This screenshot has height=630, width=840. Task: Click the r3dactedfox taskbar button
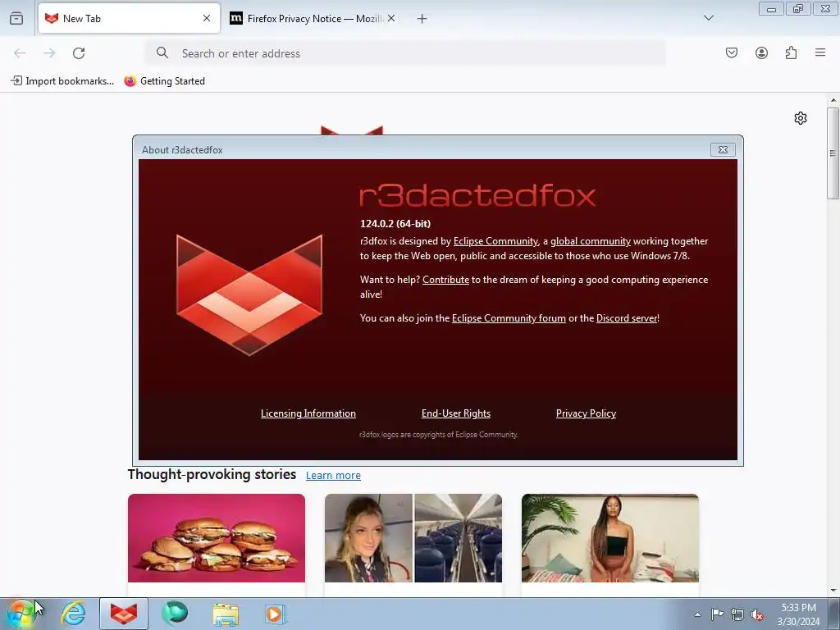tap(124, 614)
